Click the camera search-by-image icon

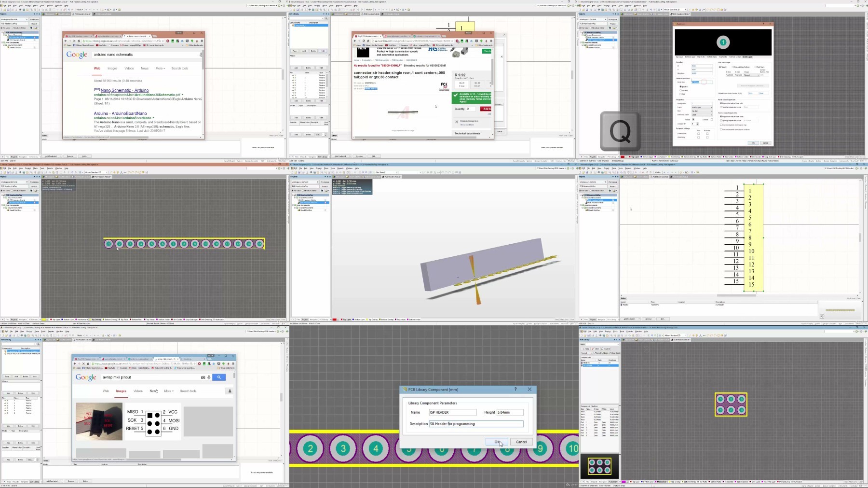coord(203,377)
